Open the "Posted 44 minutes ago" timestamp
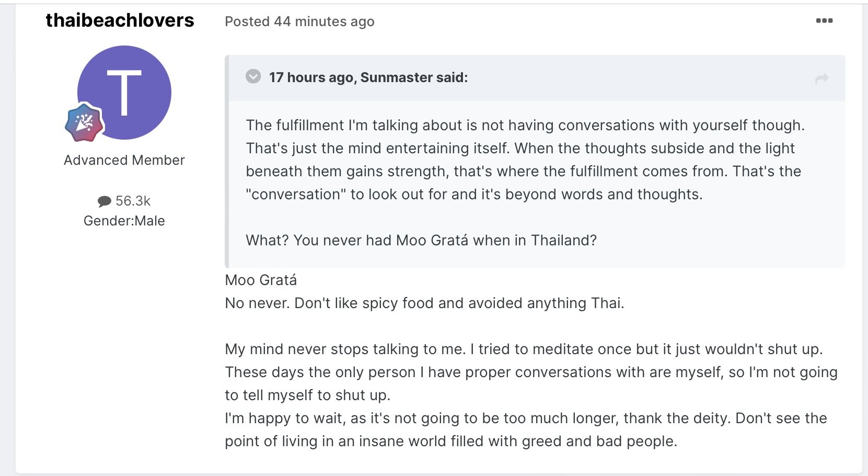Screen dimensions: 868x476 point(299,21)
